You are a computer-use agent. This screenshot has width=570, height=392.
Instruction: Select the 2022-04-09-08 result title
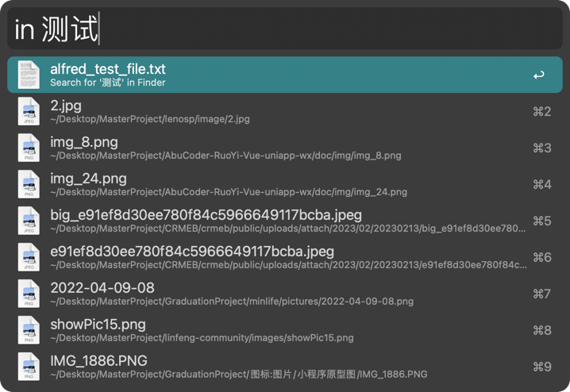[x=102, y=287]
